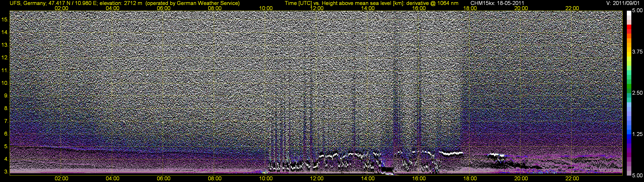Click the 3. km height axis label
Viewport: 644px width, 182px height.
(6, 172)
